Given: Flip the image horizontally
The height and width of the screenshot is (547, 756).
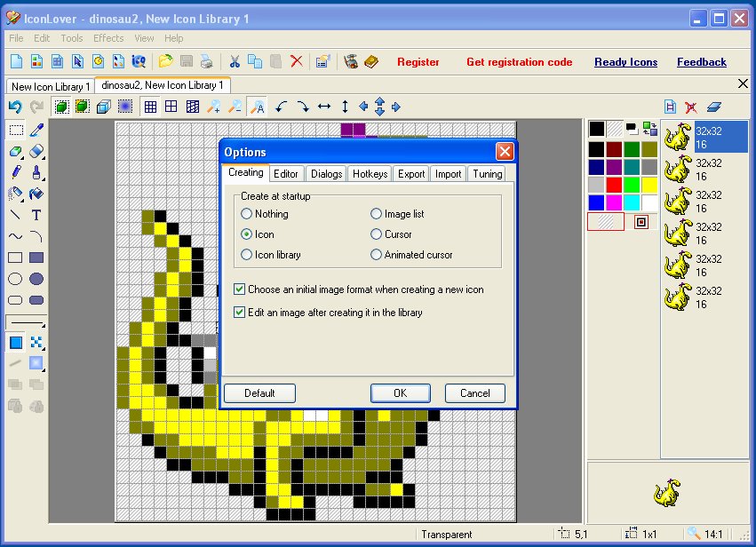Looking at the screenshot, I should (324, 107).
